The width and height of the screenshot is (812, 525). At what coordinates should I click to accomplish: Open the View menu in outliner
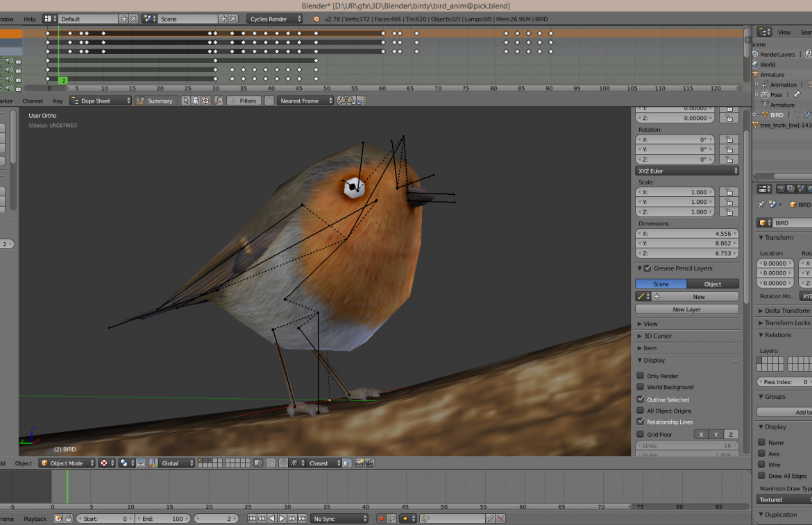tap(784, 32)
